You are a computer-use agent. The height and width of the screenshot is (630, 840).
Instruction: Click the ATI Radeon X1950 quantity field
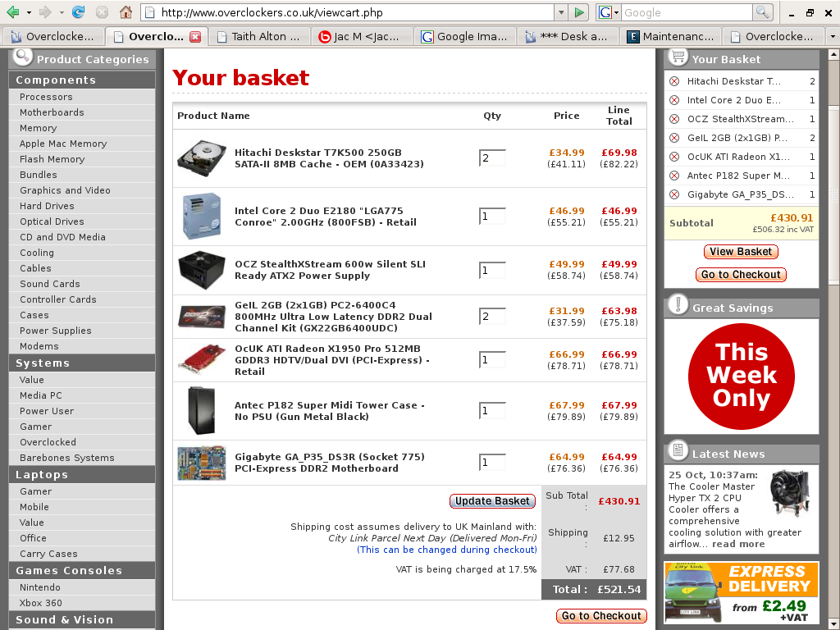(492, 359)
